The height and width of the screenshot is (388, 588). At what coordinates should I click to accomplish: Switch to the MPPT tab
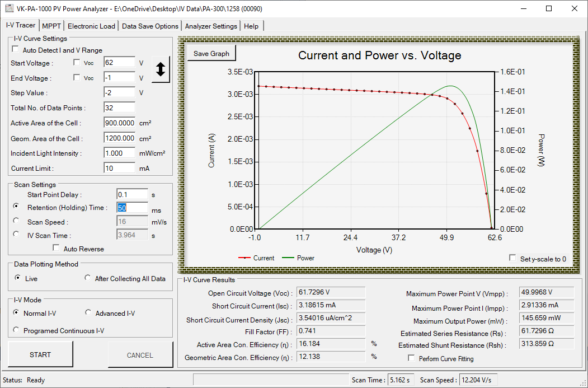[51, 26]
